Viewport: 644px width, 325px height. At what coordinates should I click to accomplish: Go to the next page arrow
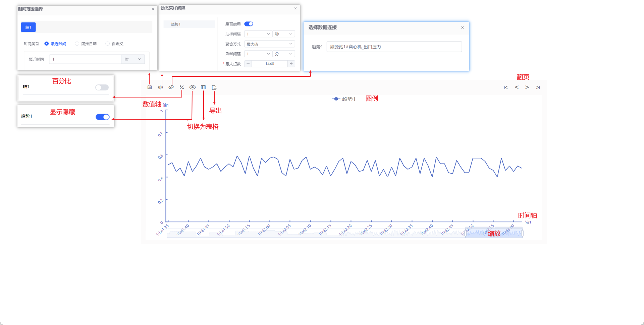(527, 87)
